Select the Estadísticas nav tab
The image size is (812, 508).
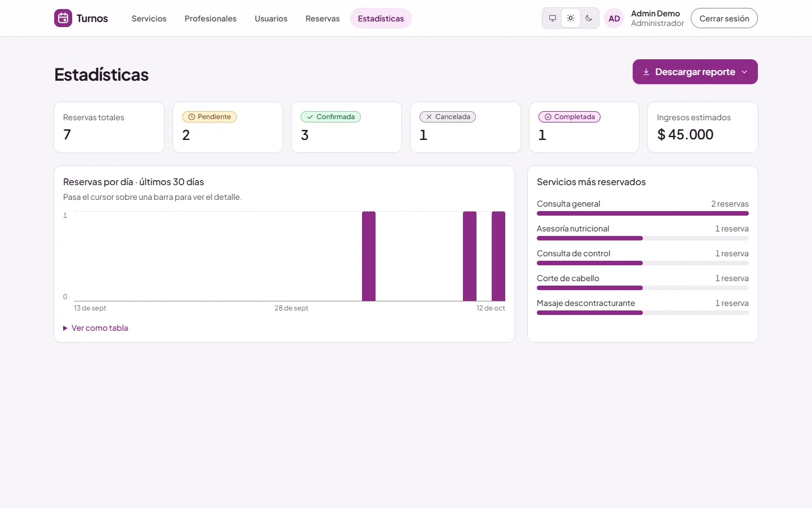click(381, 18)
